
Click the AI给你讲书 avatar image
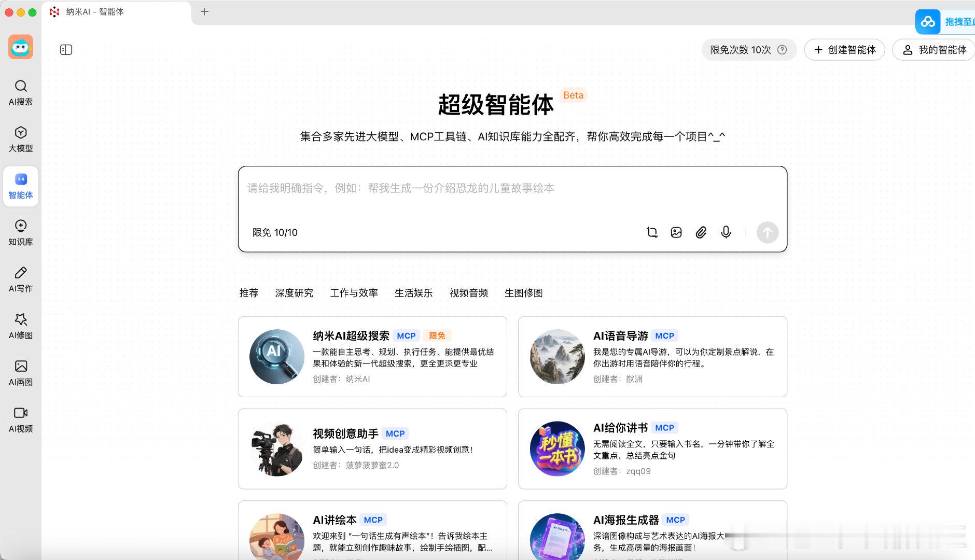tap(558, 449)
